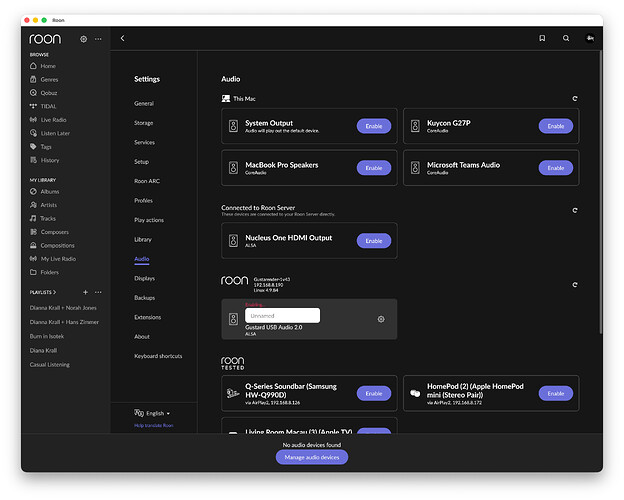Open Diana Krall playlist
This screenshot has height=500, width=624.
43,351
